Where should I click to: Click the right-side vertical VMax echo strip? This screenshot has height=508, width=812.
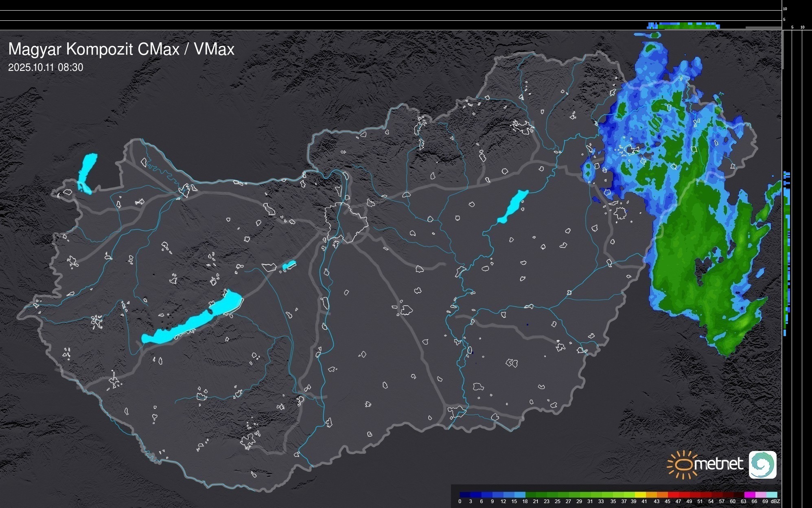pyautogui.click(x=787, y=253)
